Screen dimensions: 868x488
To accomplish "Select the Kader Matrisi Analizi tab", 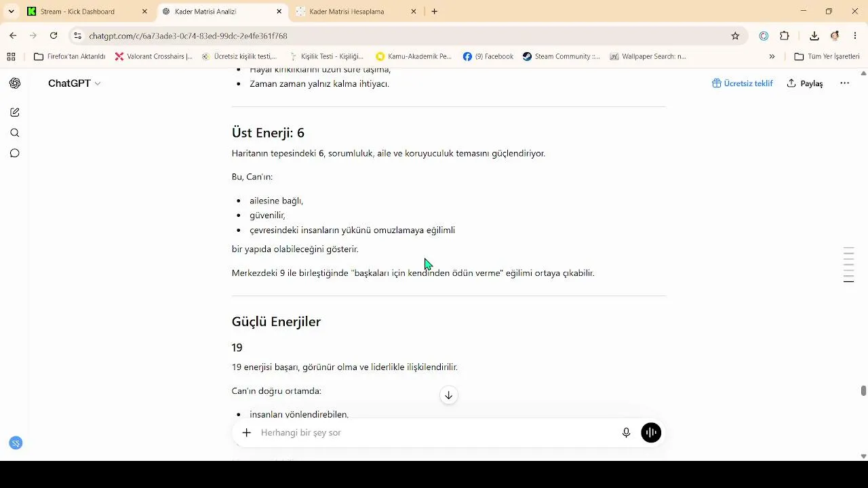I will [x=222, y=12].
